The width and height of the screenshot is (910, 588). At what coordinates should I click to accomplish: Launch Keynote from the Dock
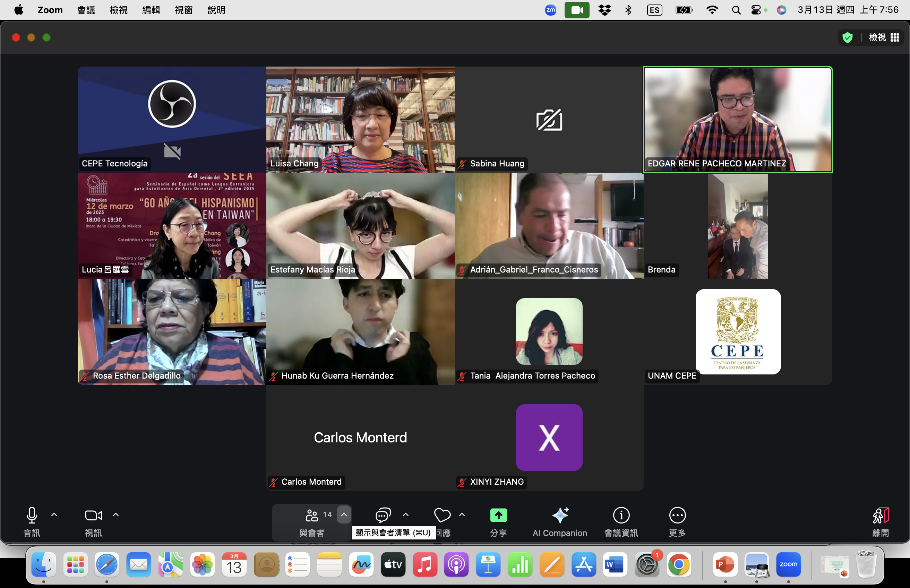pos(488,564)
